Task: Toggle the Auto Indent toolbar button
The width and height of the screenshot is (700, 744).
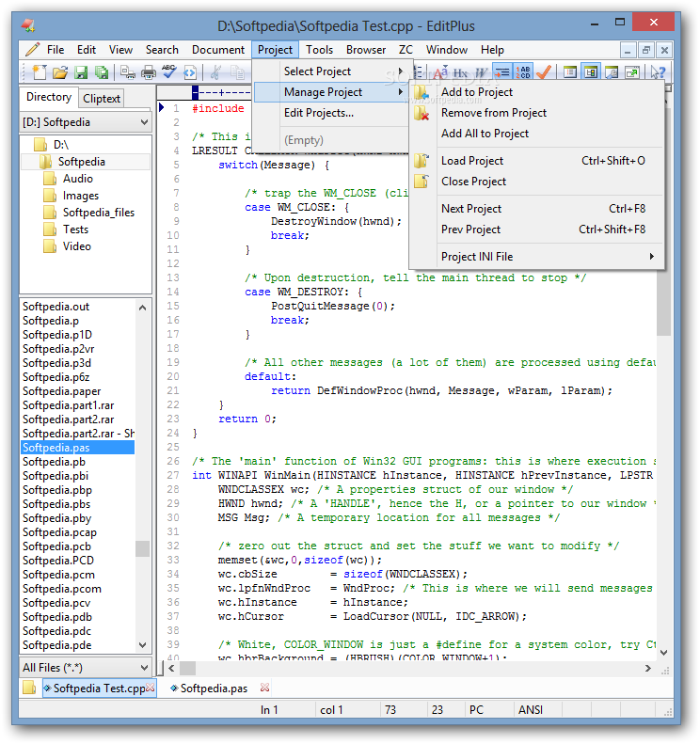Action: pos(502,72)
